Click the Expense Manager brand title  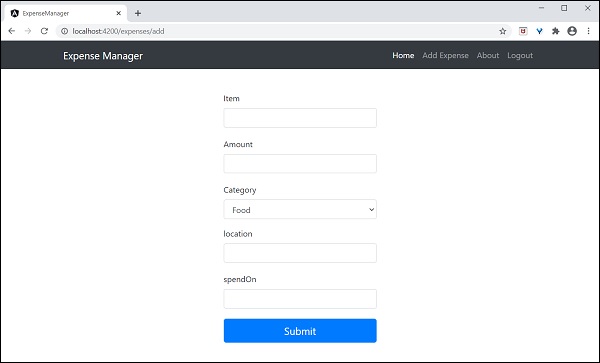(103, 56)
